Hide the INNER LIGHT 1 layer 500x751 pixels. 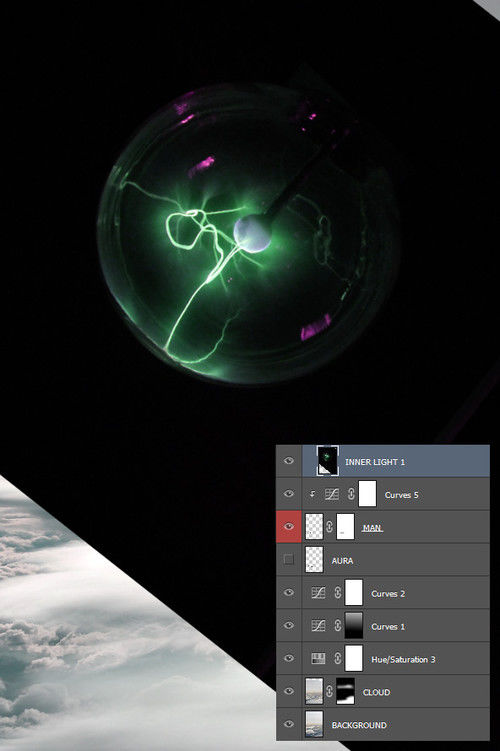(x=289, y=461)
